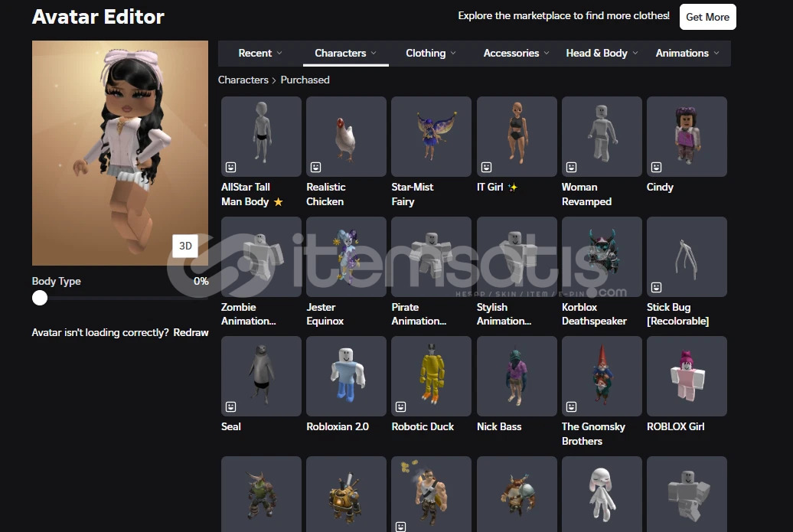Open the Characters dropdown tab
The height and width of the screenshot is (532, 793).
(x=345, y=53)
